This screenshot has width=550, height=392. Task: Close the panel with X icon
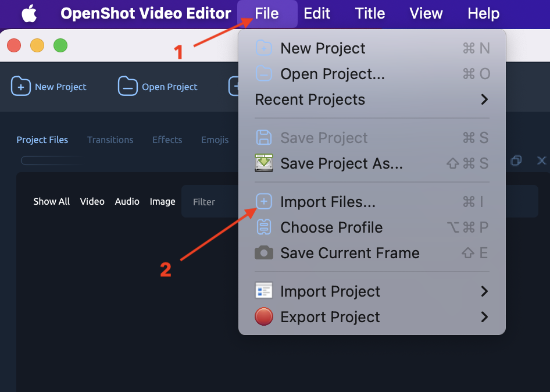[x=542, y=161]
